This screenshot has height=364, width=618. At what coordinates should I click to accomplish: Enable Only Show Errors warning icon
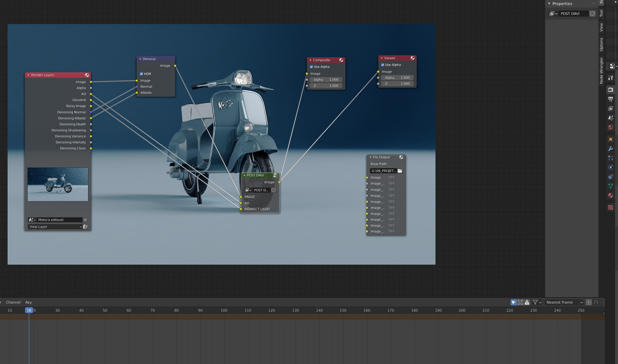(x=527, y=302)
